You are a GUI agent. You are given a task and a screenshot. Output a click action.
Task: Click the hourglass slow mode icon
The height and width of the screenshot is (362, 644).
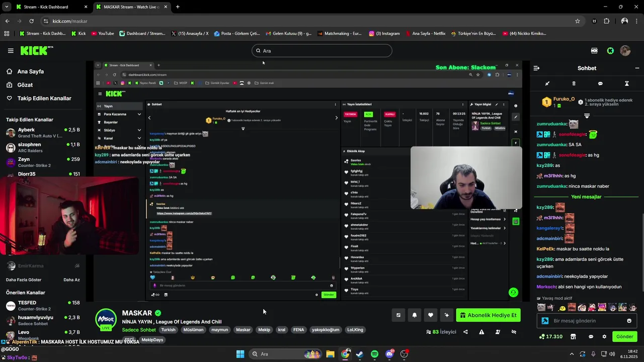pyautogui.click(x=627, y=83)
